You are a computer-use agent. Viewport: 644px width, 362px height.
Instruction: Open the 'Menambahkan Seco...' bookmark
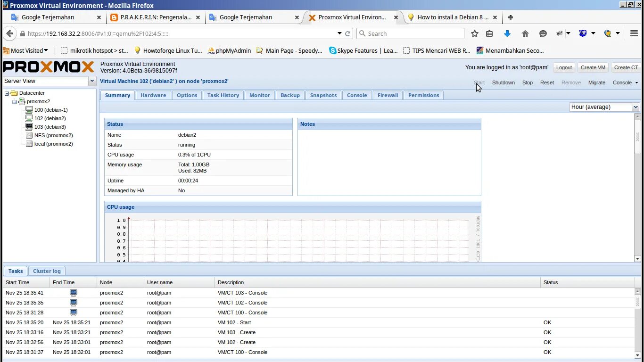click(510, 50)
